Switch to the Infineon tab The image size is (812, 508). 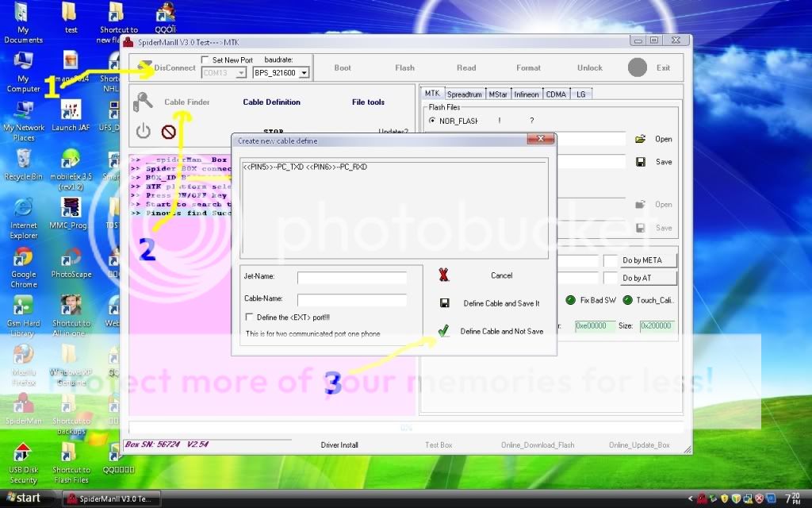coord(527,94)
